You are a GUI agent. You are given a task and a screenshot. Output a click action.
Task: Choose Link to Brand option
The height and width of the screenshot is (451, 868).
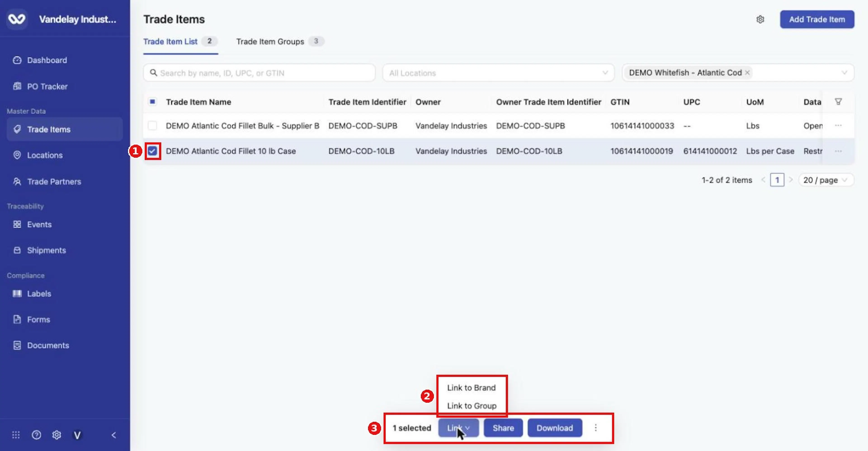tap(471, 388)
